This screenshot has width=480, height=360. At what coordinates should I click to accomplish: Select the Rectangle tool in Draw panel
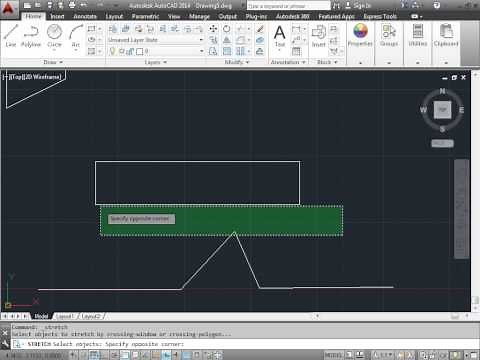click(91, 29)
